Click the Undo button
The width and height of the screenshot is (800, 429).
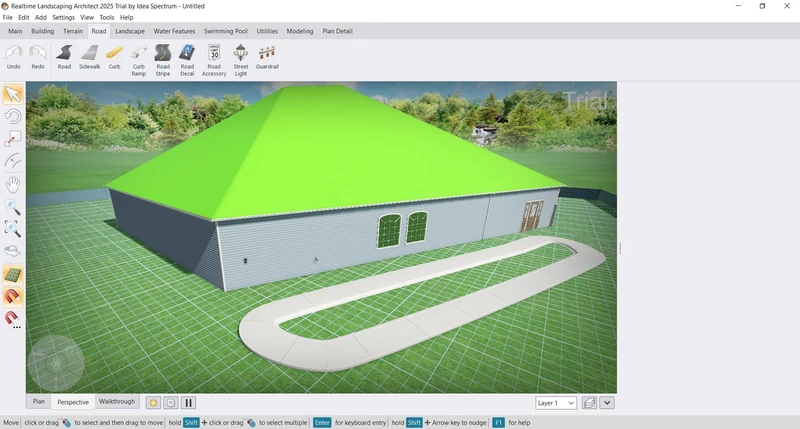click(x=14, y=56)
